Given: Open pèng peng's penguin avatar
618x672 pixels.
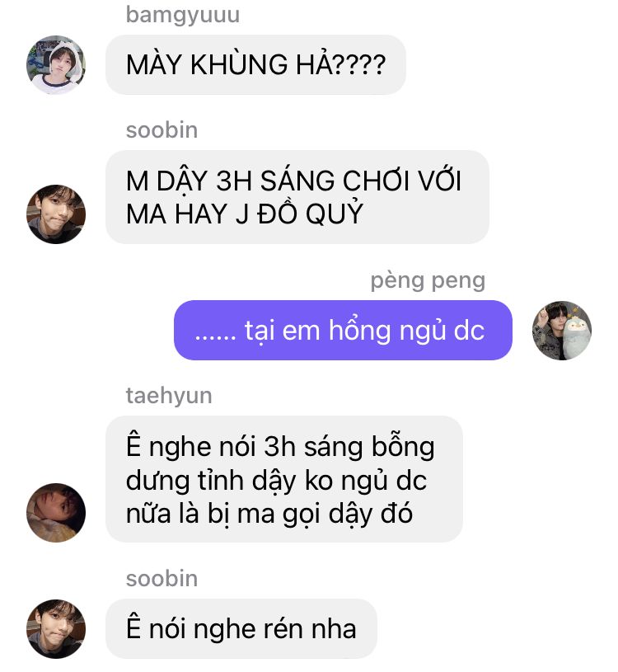Looking at the screenshot, I should coord(562,331).
